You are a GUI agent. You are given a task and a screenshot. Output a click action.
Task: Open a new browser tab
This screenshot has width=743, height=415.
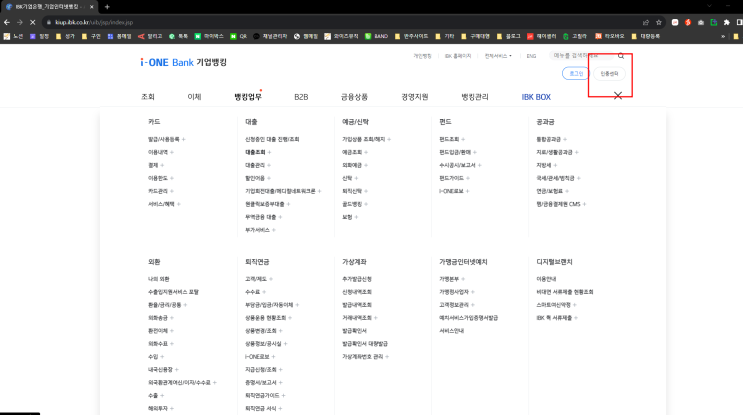pos(107,7)
